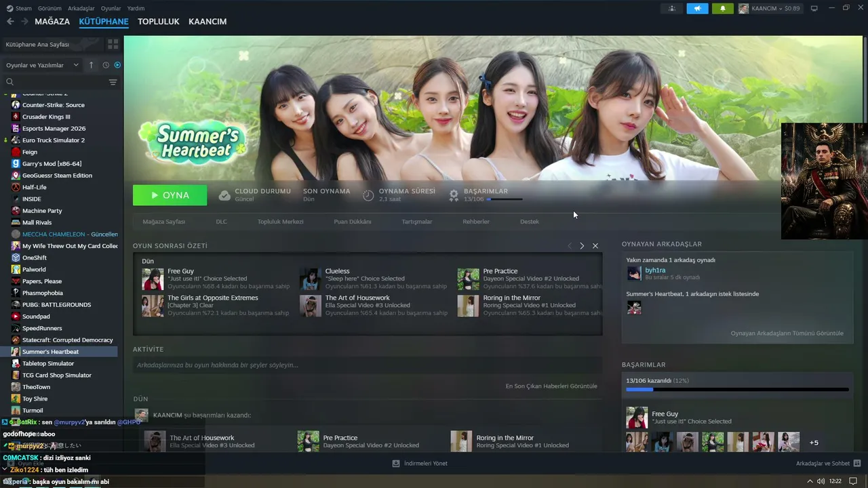The width and height of the screenshot is (868, 488).
Task: Open the Yardım menu
Action: coord(136,9)
